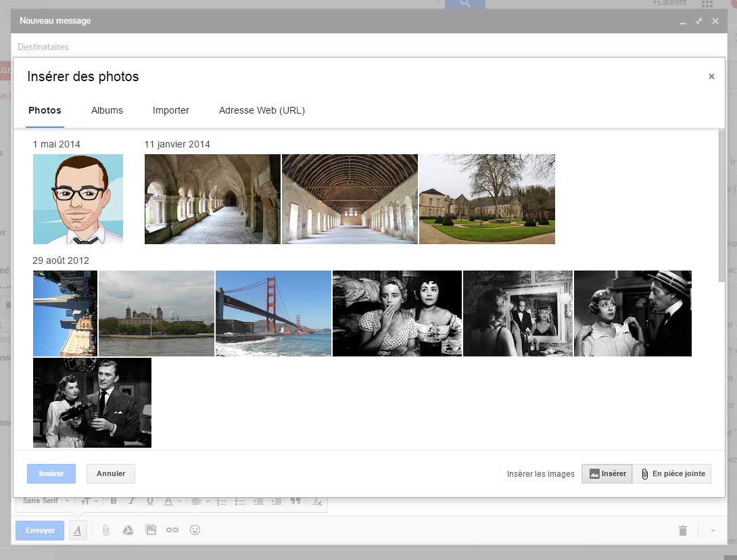
Task: Open the text size dropdown
Action: (89, 501)
